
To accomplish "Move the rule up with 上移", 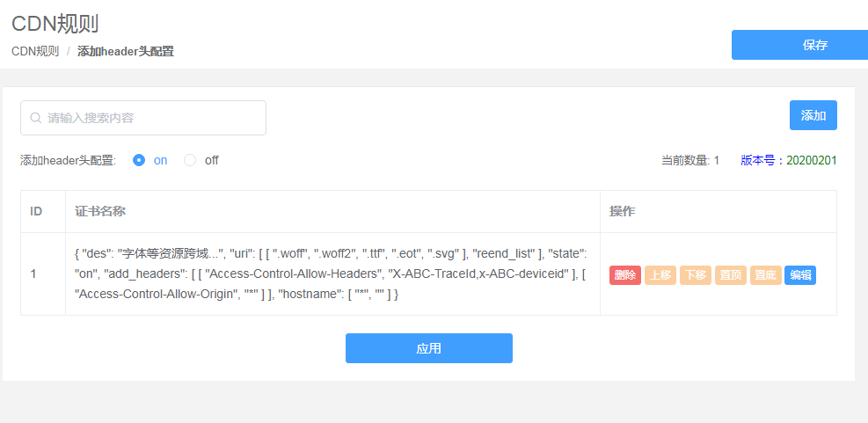I will (x=660, y=275).
